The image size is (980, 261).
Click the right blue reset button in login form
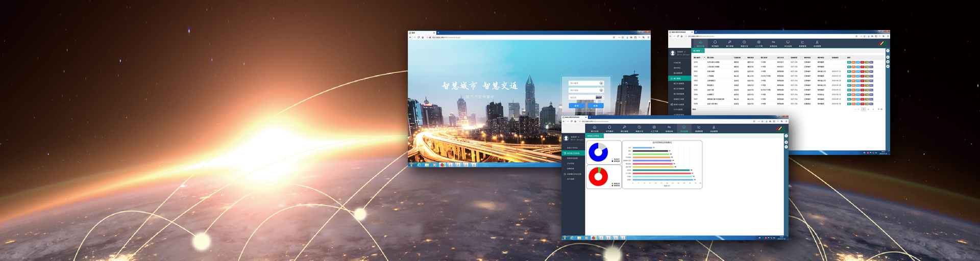[596, 106]
